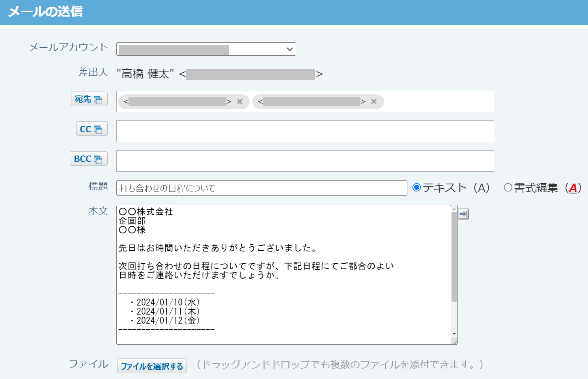
Task: Click the 本文 vertical scrollbar thumb
Action: click(454, 257)
